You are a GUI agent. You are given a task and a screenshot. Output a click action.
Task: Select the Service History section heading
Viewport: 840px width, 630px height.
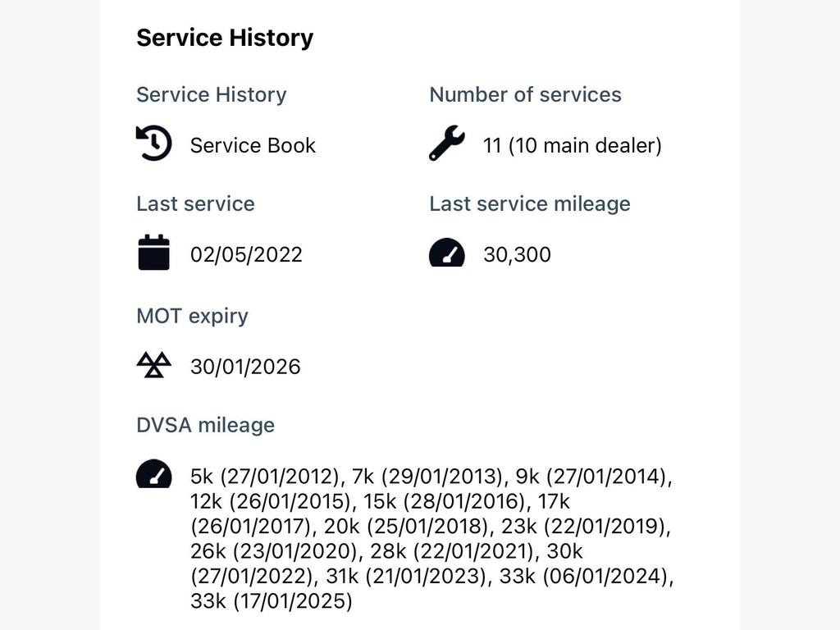tap(225, 38)
